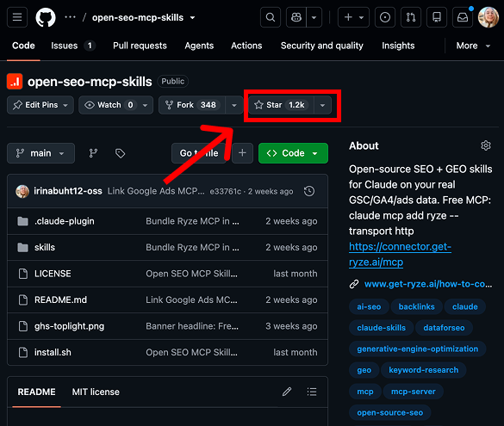Open About settings gear icon
The height and width of the screenshot is (426, 504).
(486, 145)
